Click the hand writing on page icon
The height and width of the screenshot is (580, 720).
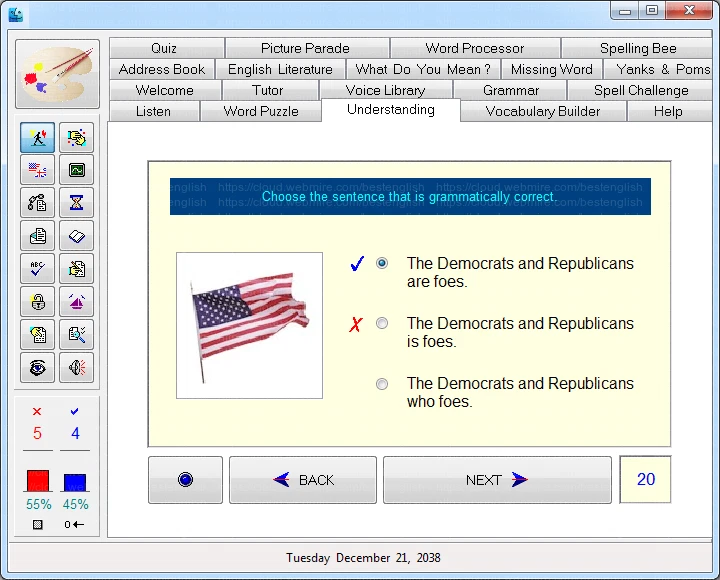[x=76, y=269]
